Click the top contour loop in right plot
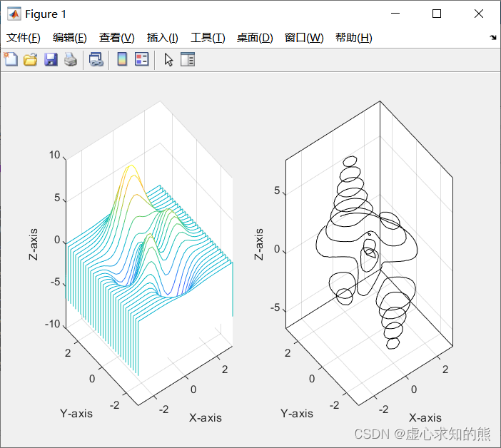This screenshot has height=448, width=501. 350,161
